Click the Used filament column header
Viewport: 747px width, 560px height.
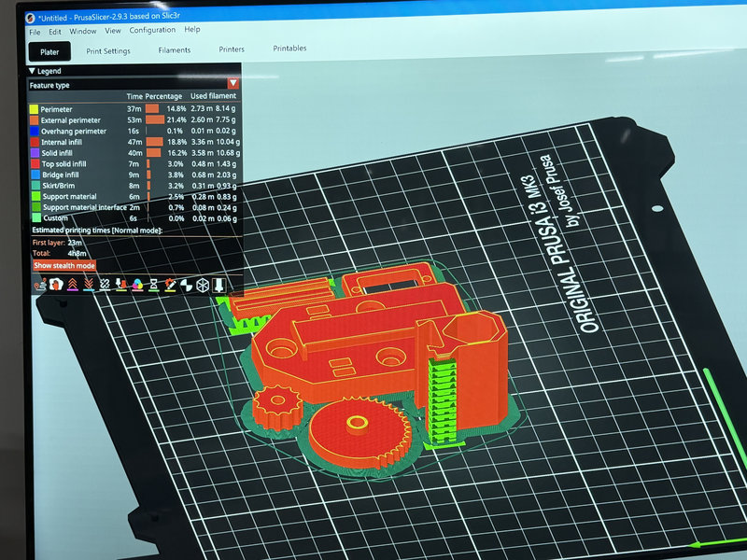point(213,96)
